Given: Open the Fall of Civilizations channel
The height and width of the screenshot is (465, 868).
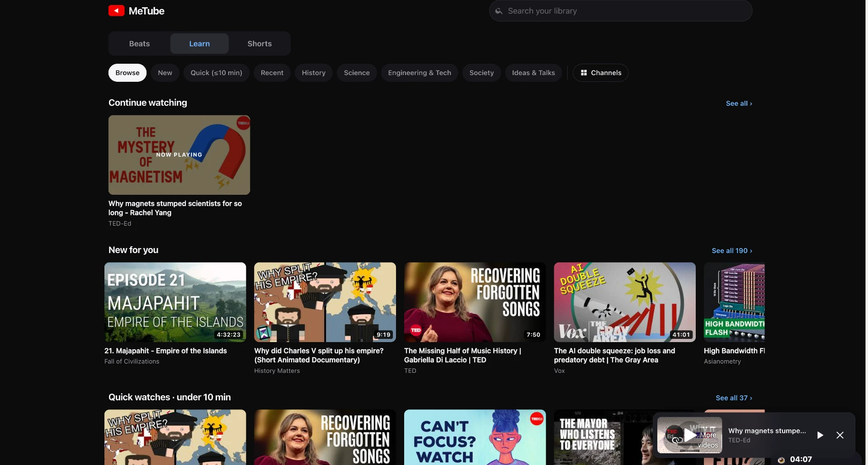Looking at the screenshot, I should (132, 362).
